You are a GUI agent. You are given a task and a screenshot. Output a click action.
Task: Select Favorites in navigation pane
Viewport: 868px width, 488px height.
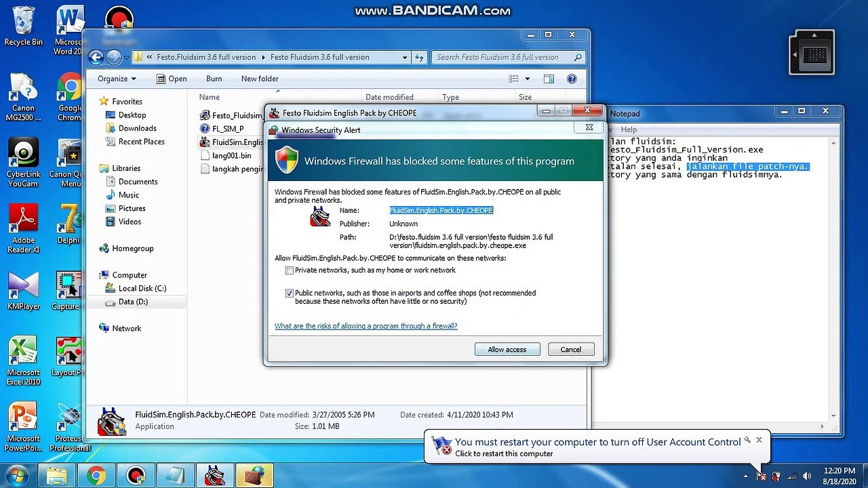(x=127, y=101)
